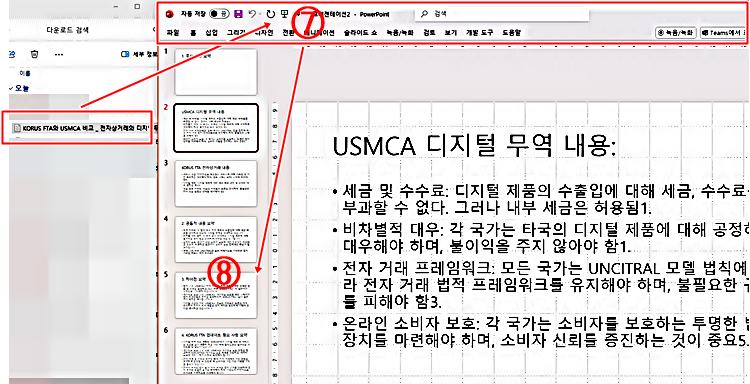Open the 슬라이드 쇼 ribbon tab
The image size is (750, 384).
[x=360, y=33]
